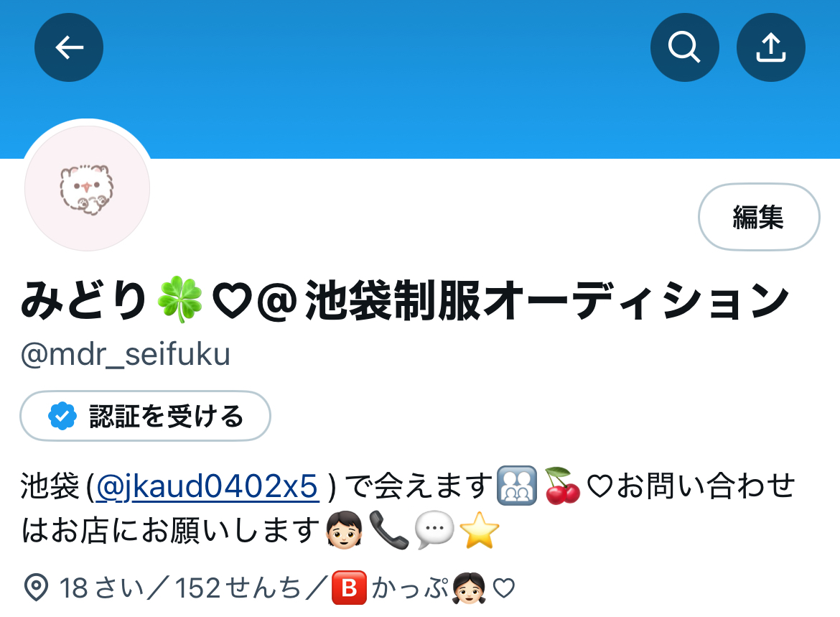This screenshot has width=840, height=617.
Task: Open the 編集 edit profile button
Action: (x=759, y=217)
